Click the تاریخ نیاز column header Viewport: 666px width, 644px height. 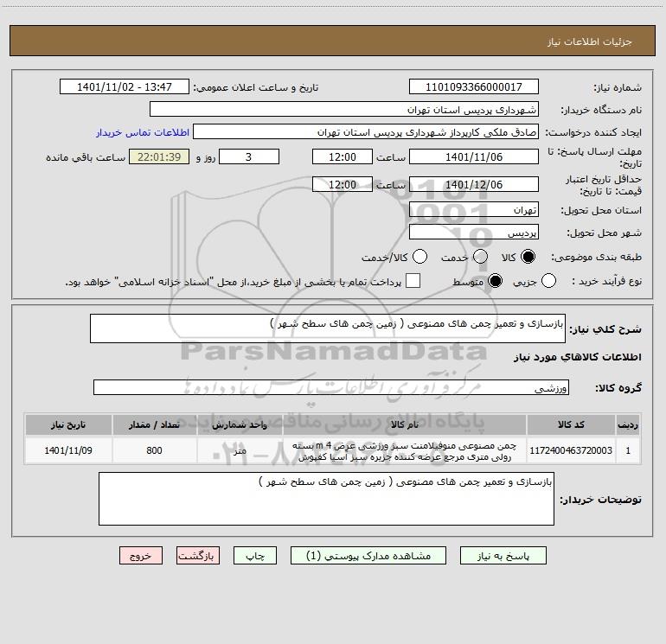click(68, 425)
